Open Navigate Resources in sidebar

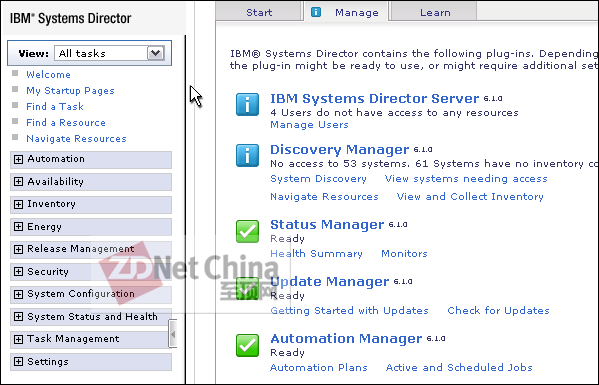76,139
